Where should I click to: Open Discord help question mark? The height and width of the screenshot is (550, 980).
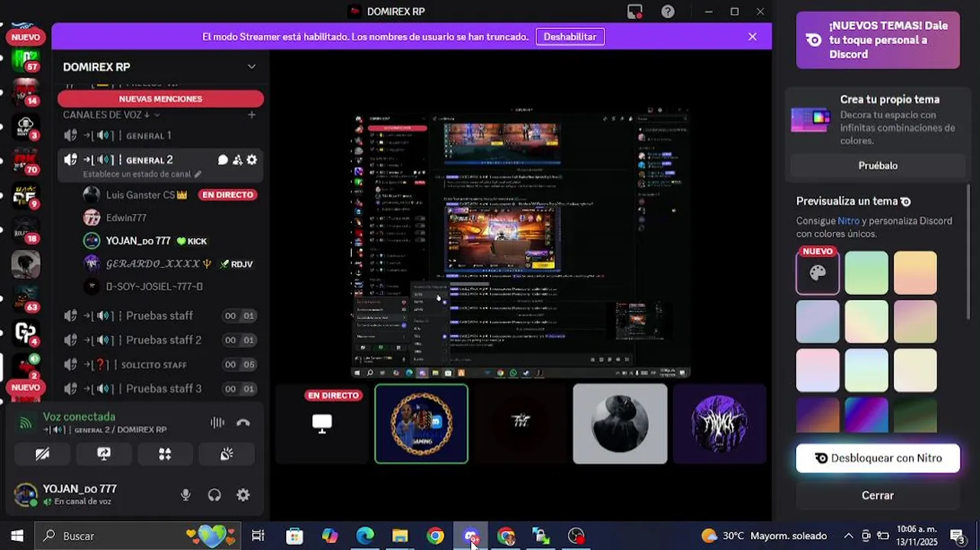point(668,11)
